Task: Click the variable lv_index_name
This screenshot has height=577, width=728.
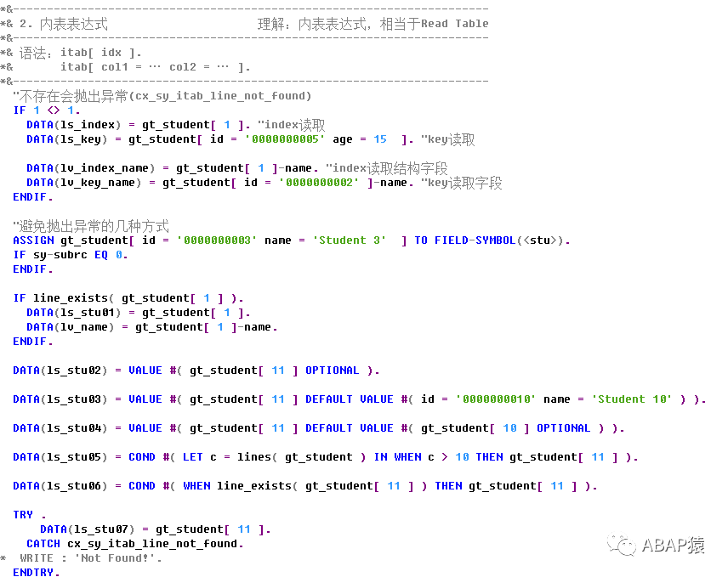Action: [x=105, y=168]
